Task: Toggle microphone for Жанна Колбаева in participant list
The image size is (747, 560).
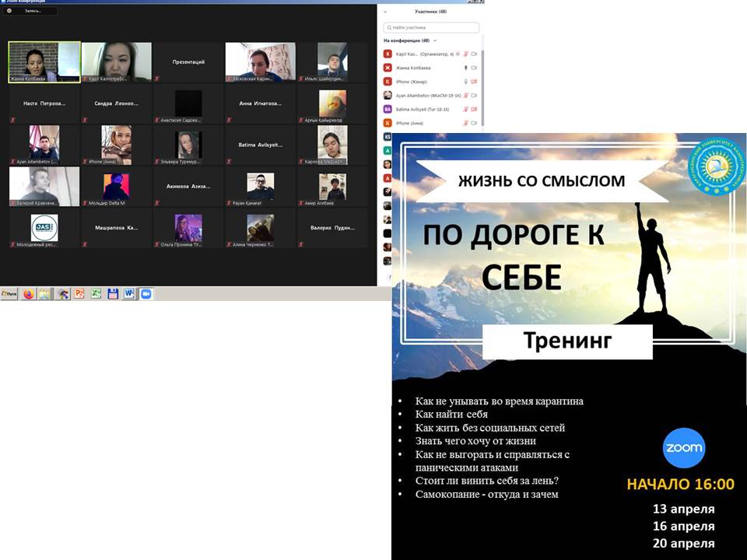Action: pyautogui.click(x=466, y=68)
